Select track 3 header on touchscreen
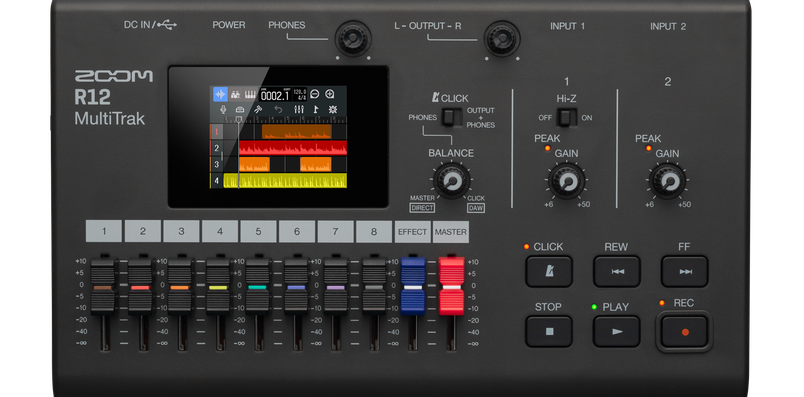The width and height of the screenshot is (804, 397). pos(216,164)
